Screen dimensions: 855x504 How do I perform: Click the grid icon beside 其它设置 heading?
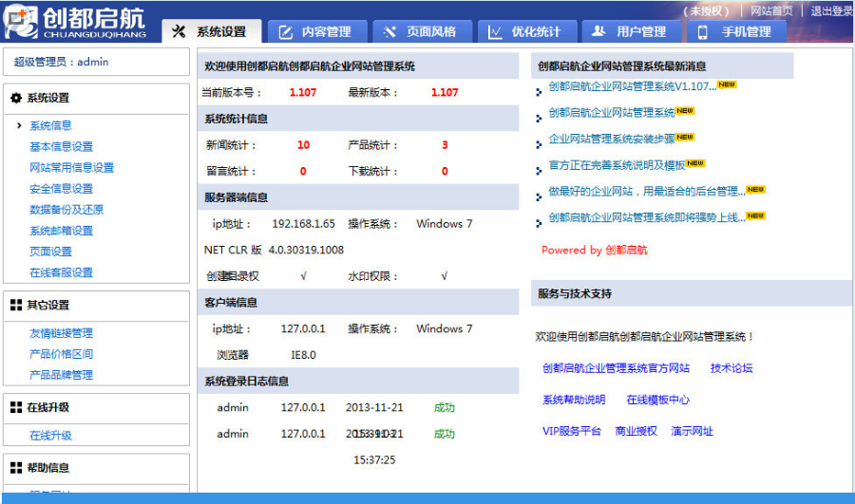[16, 305]
